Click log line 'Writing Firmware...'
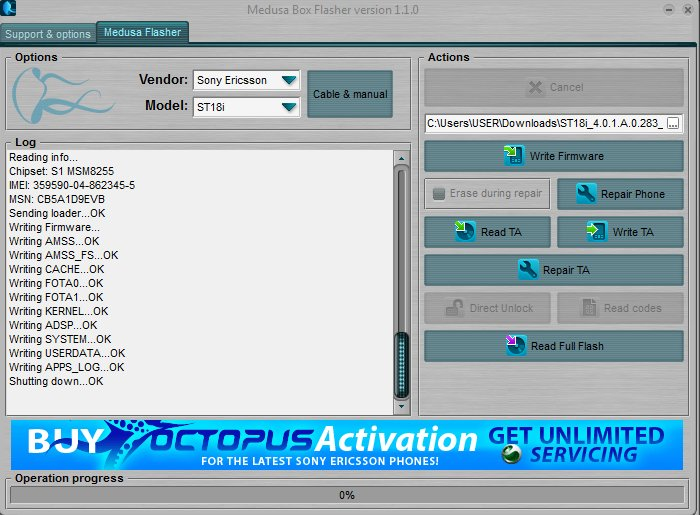This screenshot has width=700, height=515. tap(54, 227)
